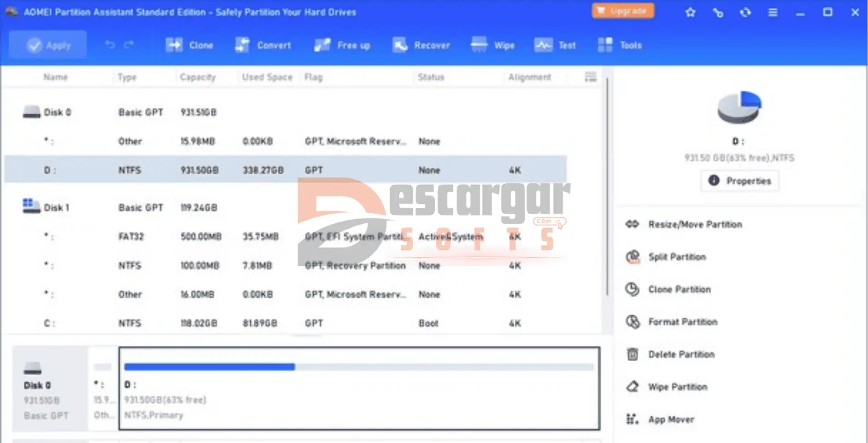Choose Resize/Move Partition option
868x443 pixels.
pos(694,224)
